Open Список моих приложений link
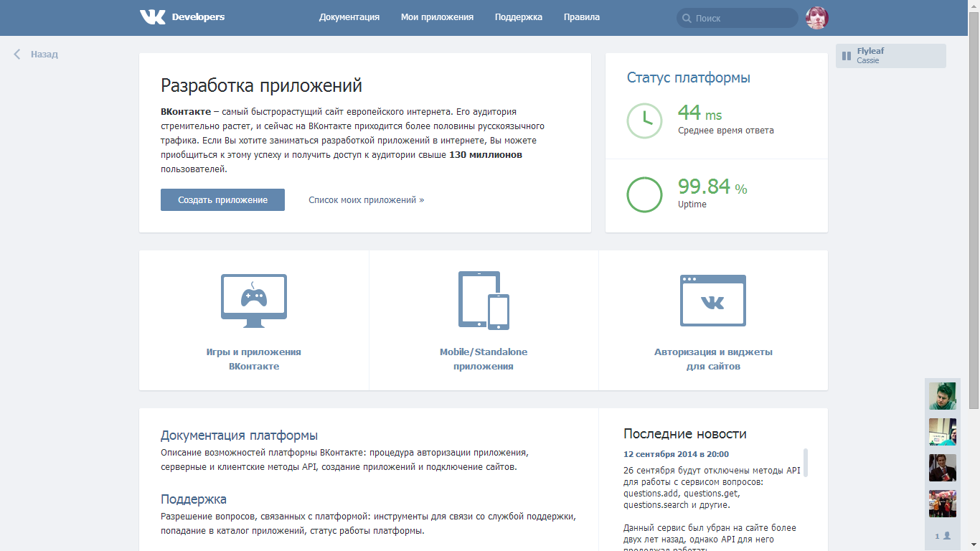Viewport: 980px width, 551px height. pos(366,200)
